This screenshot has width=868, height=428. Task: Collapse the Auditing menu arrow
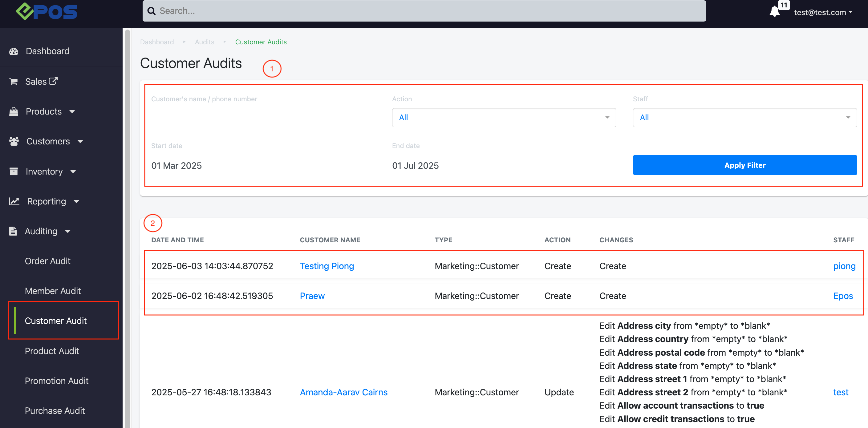pyautogui.click(x=68, y=231)
